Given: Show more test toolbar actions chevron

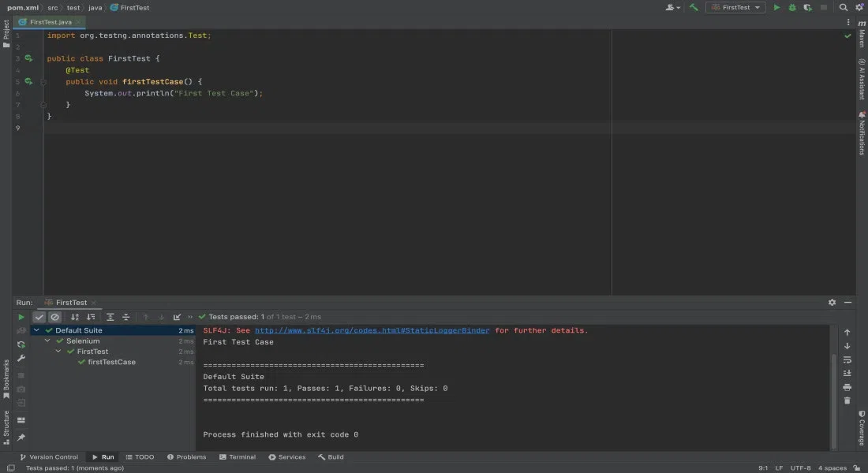Looking at the screenshot, I should (x=190, y=317).
